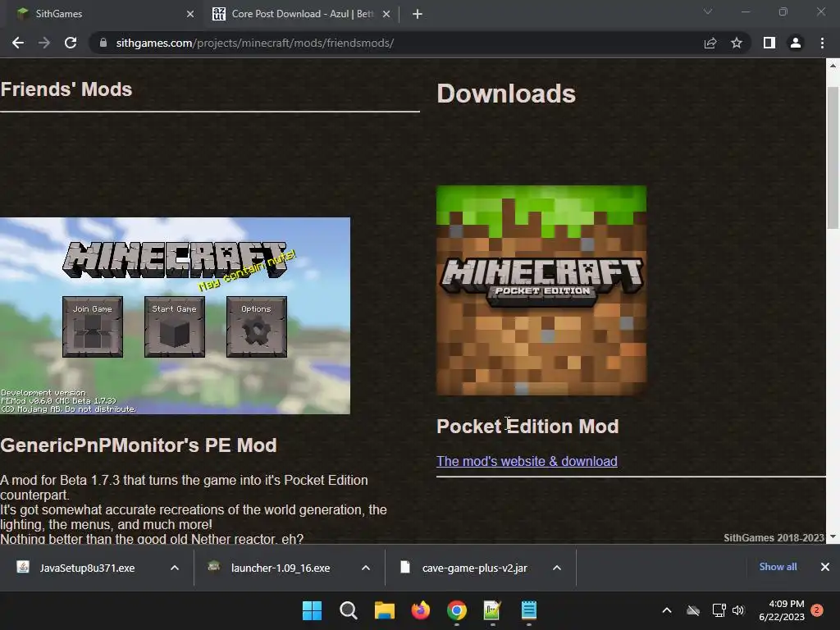Close the Core Post Download tab
The width and height of the screenshot is (840, 630).
386,14
